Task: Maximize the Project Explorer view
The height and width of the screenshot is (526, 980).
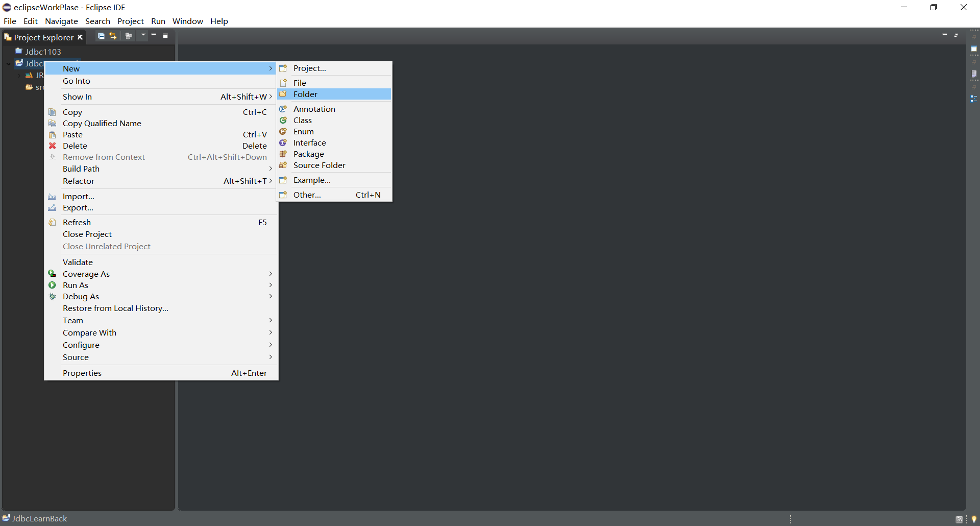Action: click(x=165, y=36)
